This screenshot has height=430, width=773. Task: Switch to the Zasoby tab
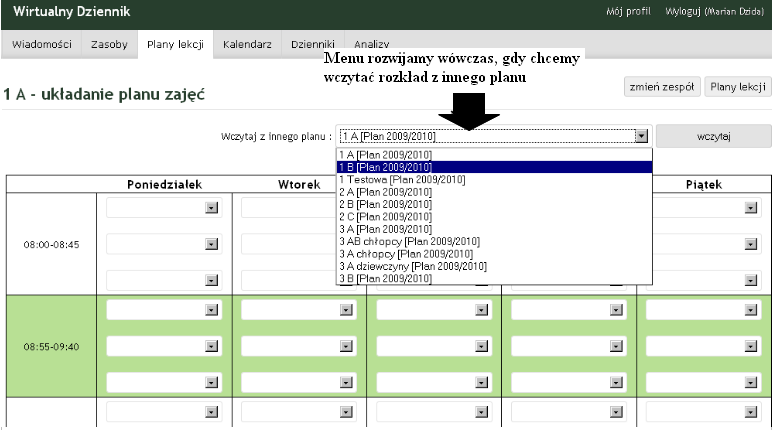(109, 44)
